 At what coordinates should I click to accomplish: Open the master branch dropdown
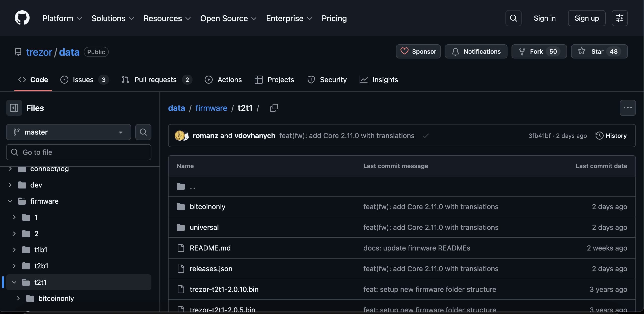click(68, 132)
